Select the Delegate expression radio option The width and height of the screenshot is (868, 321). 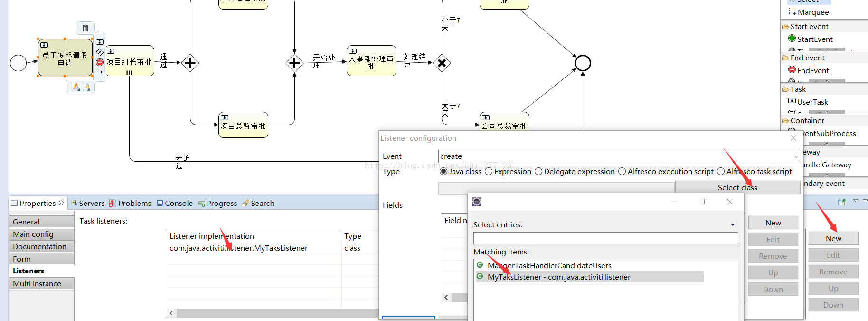tap(575, 171)
